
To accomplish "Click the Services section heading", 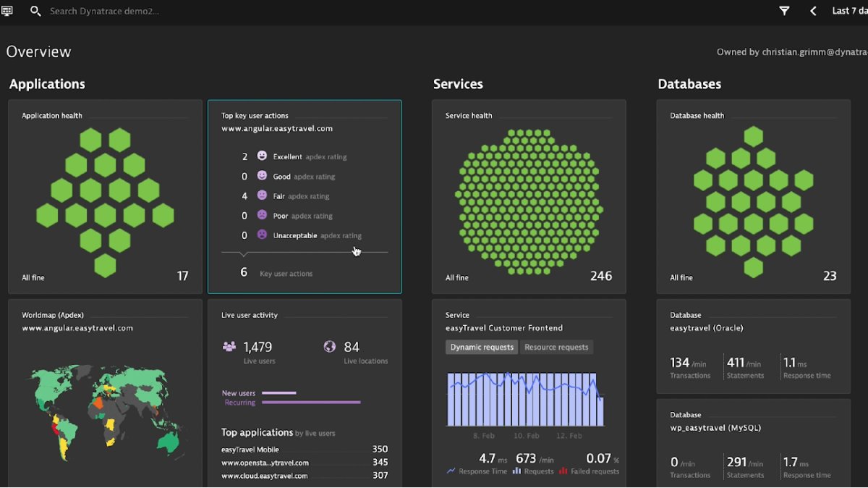I will (x=458, y=84).
